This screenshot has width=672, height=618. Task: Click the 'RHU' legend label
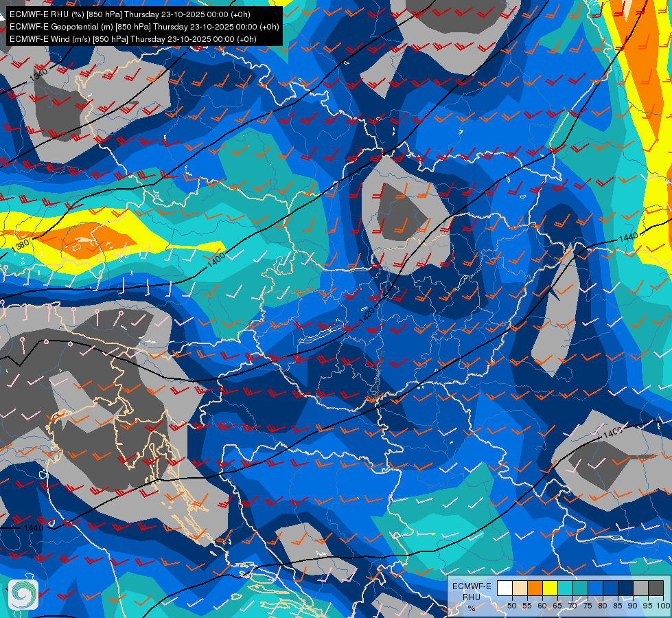(472, 597)
